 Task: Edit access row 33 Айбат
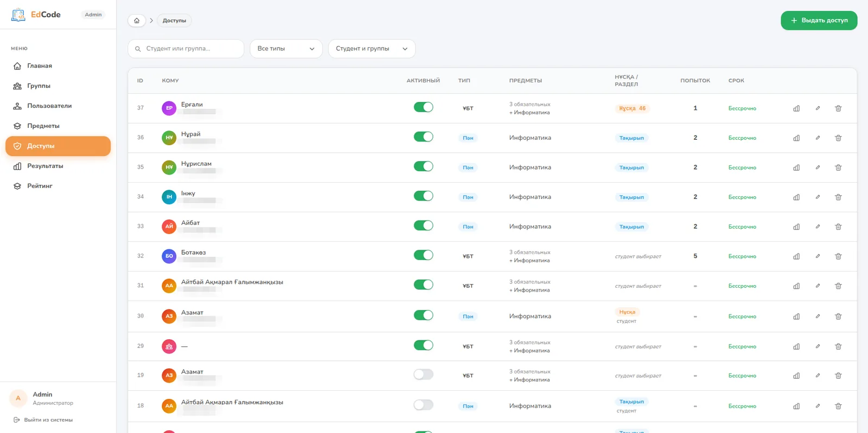coord(818,227)
